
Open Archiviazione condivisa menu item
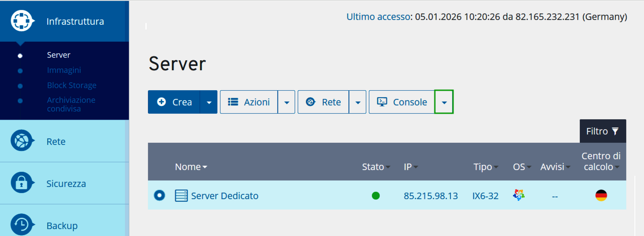71,104
